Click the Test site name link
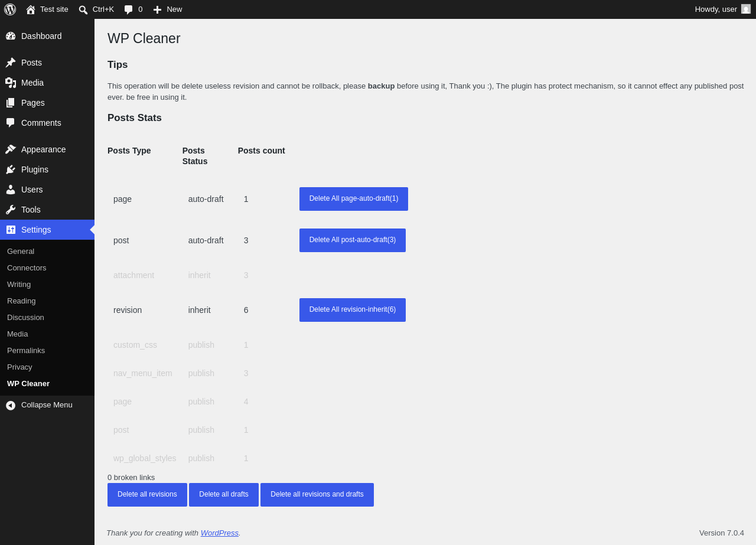Screen dimensions: 756x545 click(x=54, y=9)
